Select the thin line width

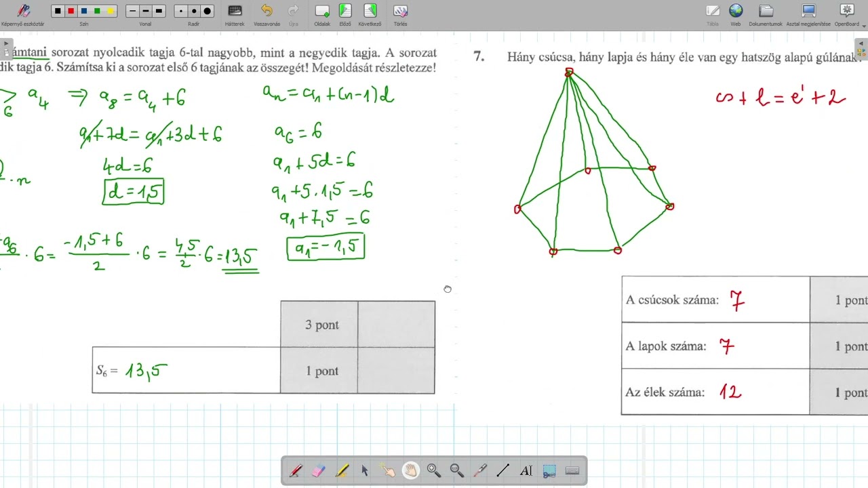pyautogui.click(x=132, y=11)
